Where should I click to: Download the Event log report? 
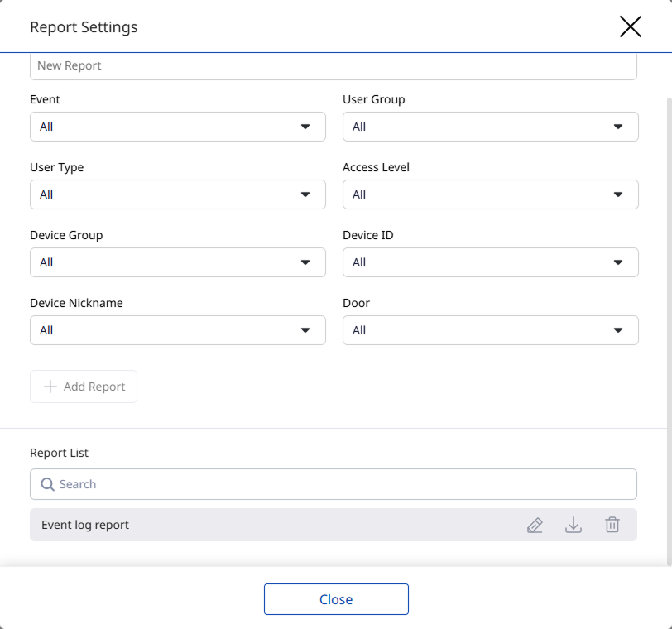click(x=574, y=525)
